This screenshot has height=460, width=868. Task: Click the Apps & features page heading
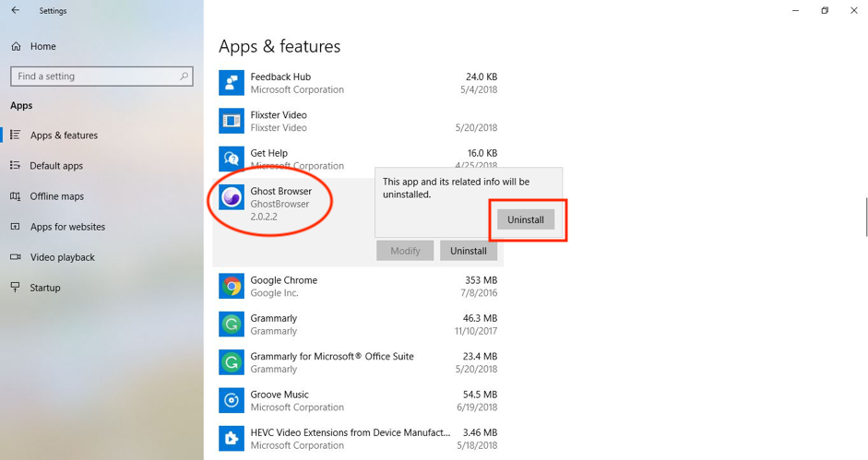[x=279, y=46]
